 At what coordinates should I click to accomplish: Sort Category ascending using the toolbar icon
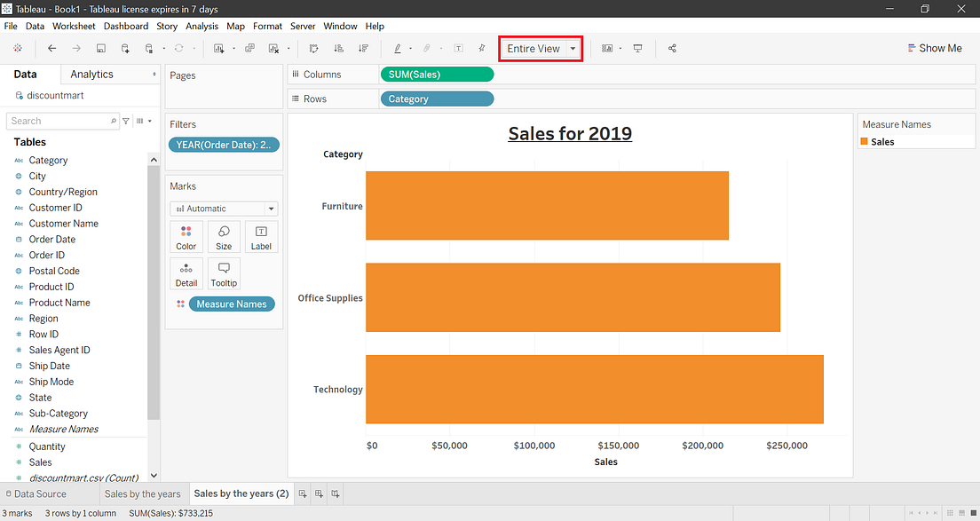(x=340, y=48)
